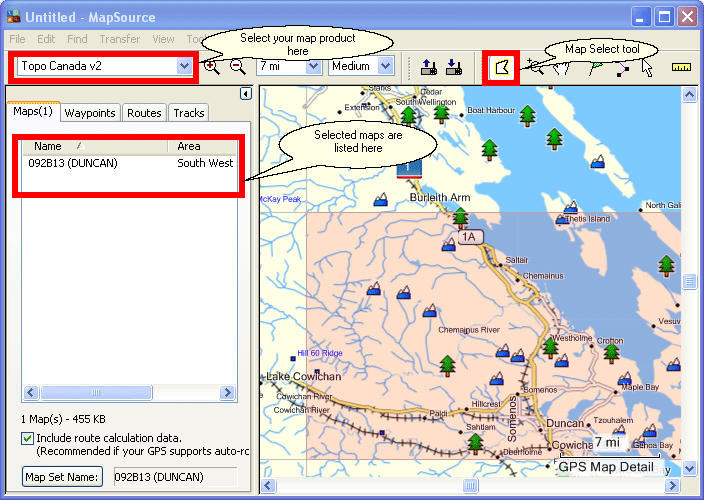Image resolution: width=704 pixels, height=500 pixels.
Task: Click the Burleith Arm label on map
Action: click(x=440, y=197)
